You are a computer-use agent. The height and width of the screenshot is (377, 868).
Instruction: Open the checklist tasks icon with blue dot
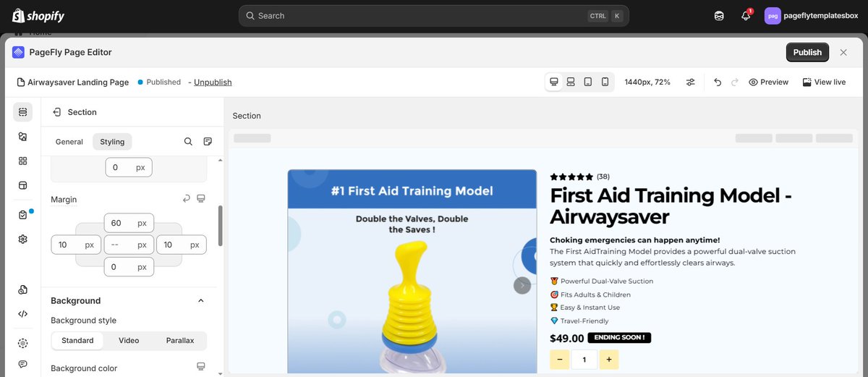click(22, 215)
